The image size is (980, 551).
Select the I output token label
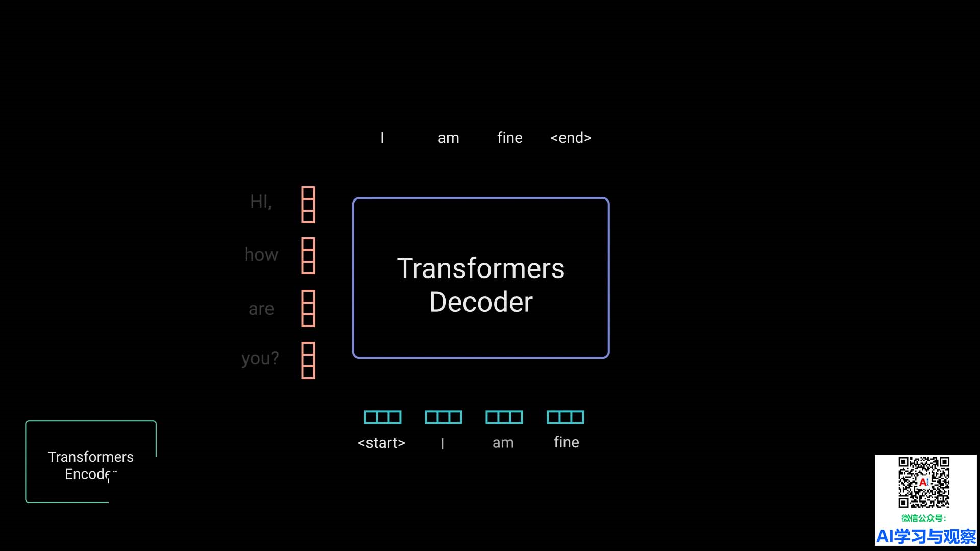point(382,138)
